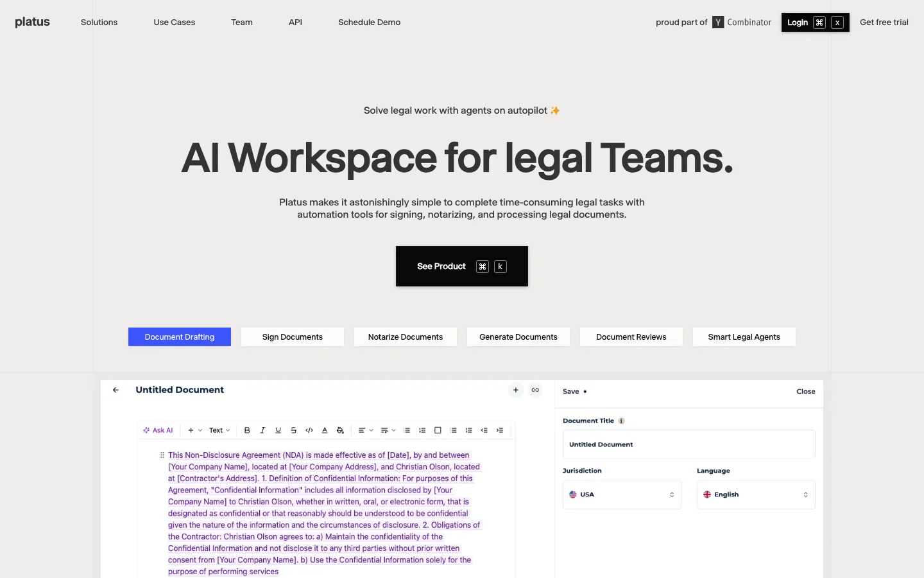Close the document settings panel
Screen dimensions: 924x578
coord(806,391)
